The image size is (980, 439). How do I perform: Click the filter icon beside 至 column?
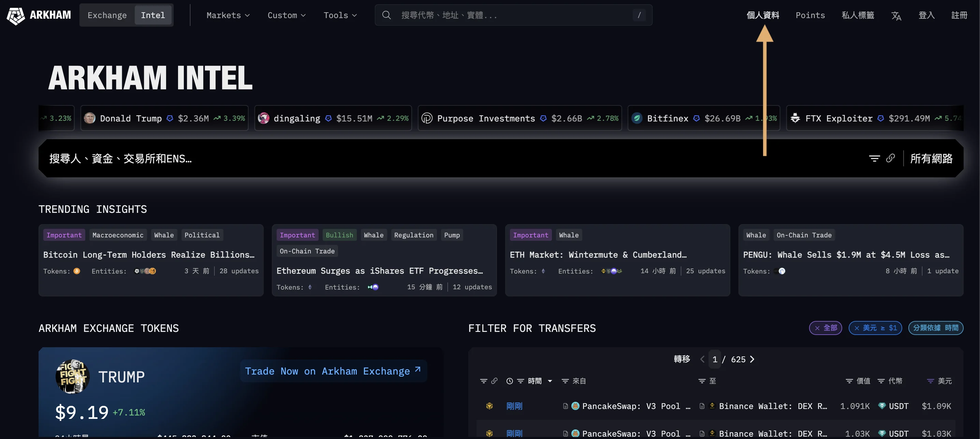point(702,381)
